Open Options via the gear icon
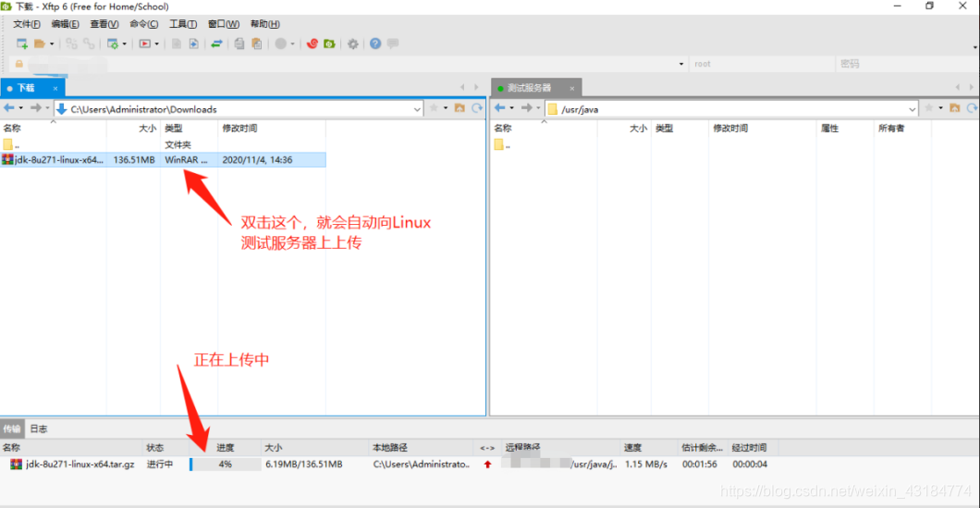 353,43
